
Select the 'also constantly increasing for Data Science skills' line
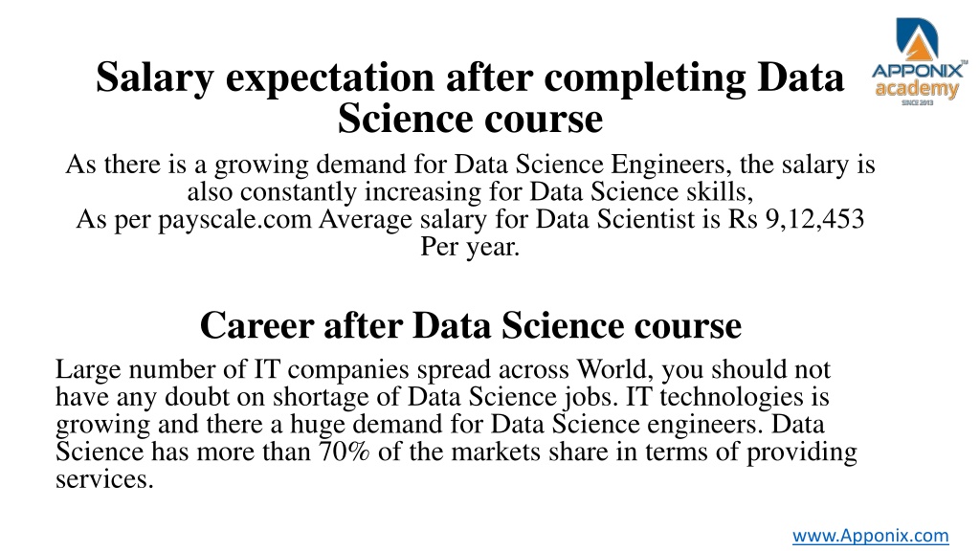click(470, 192)
